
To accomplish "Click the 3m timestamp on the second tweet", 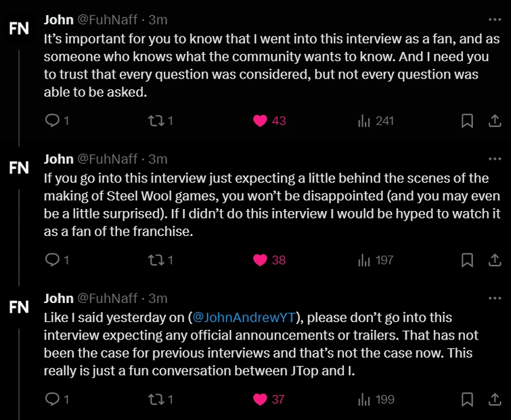I will point(158,159).
